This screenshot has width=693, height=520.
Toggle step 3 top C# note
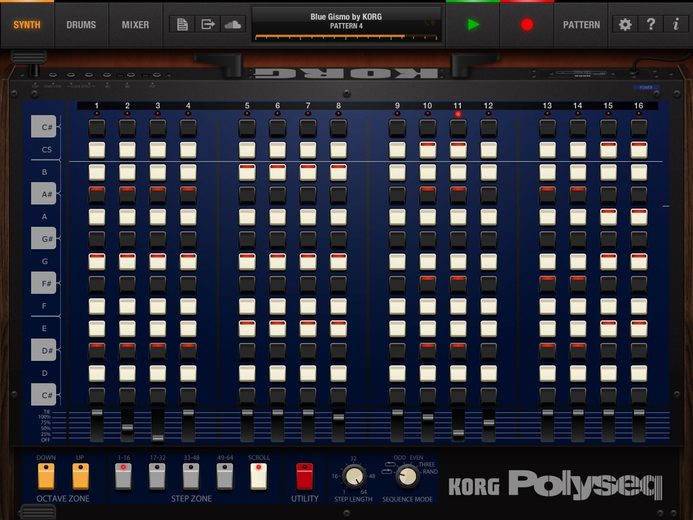coord(158,128)
